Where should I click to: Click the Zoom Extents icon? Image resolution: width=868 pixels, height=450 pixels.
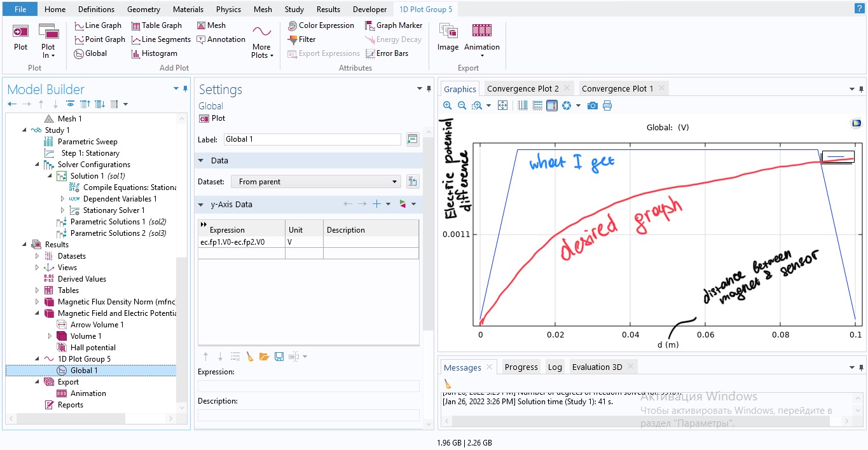pyautogui.click(x=502, y=106)
